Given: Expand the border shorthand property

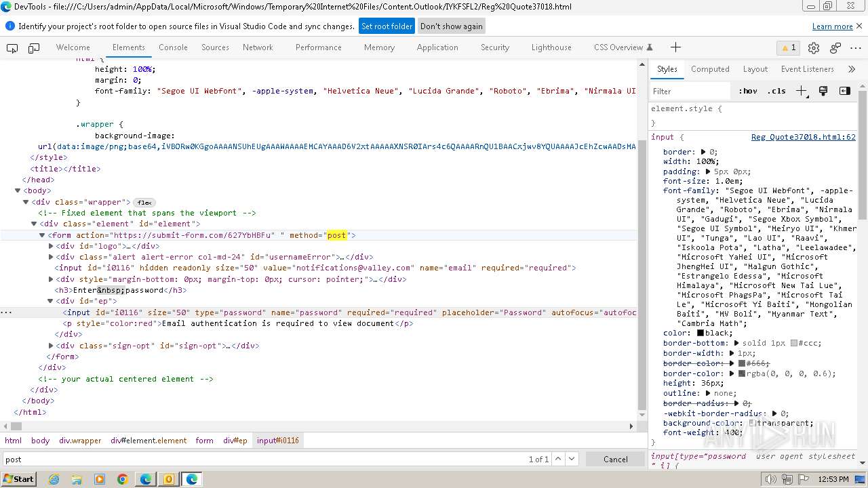Looking at the screenshot, I should point(703,152).
